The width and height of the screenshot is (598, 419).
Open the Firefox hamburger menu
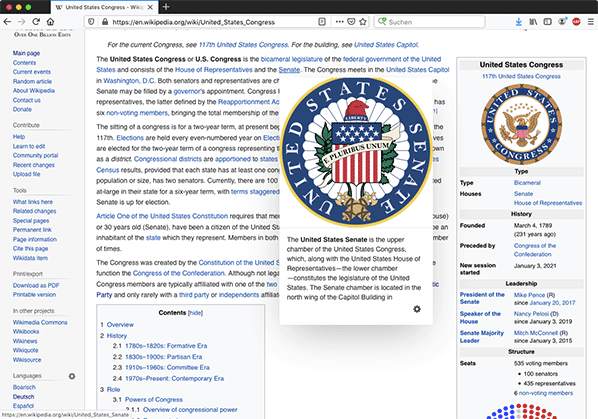click(x=591, y=22)
